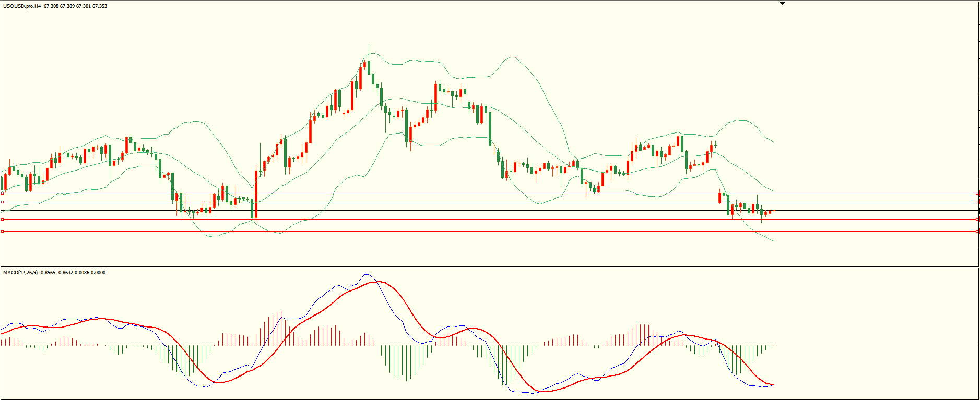
Task: Click the latest rightmost candlestick
Action: tap(773, 211)
